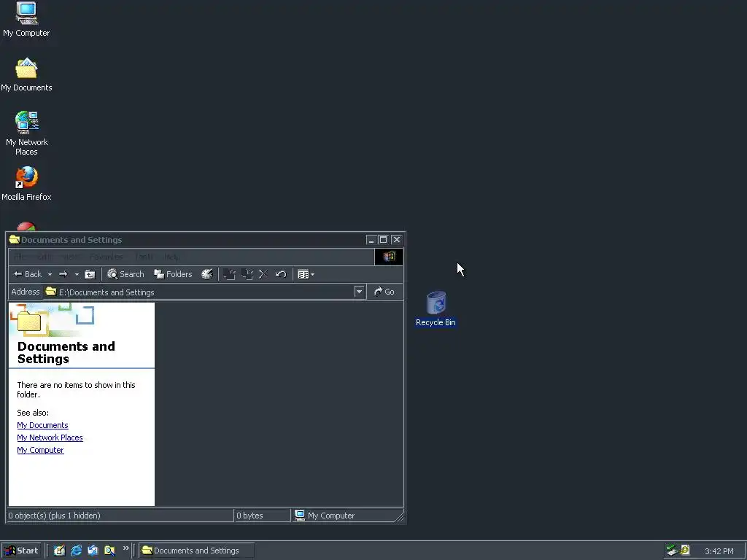Image resolution: width=747 pixels, height=560 pixels.
Task: Maximize the Documents and Settings window
Action: click(383, 239)
